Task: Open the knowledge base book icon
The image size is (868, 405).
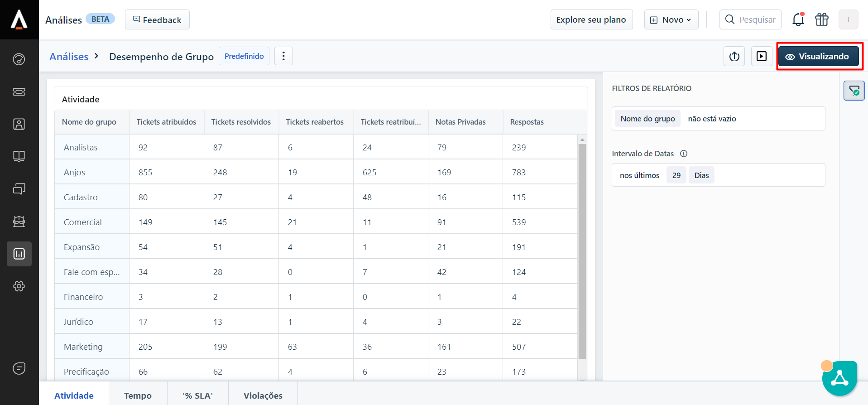Action: click(19, 156)
